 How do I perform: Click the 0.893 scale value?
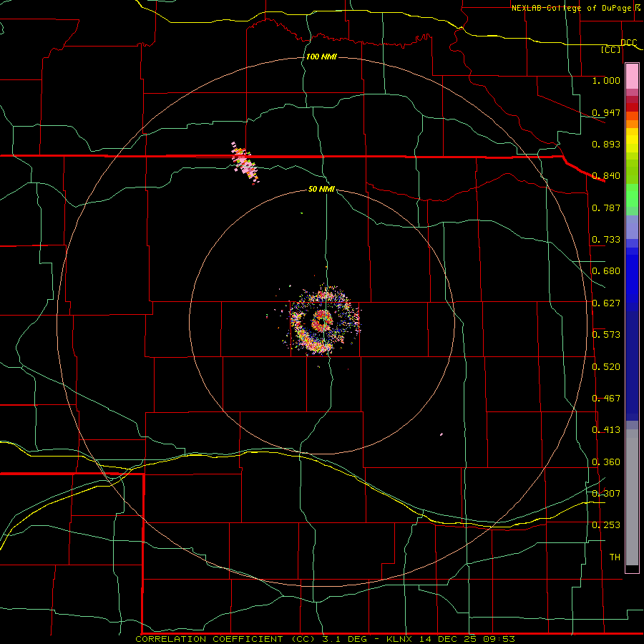[606, 144]
